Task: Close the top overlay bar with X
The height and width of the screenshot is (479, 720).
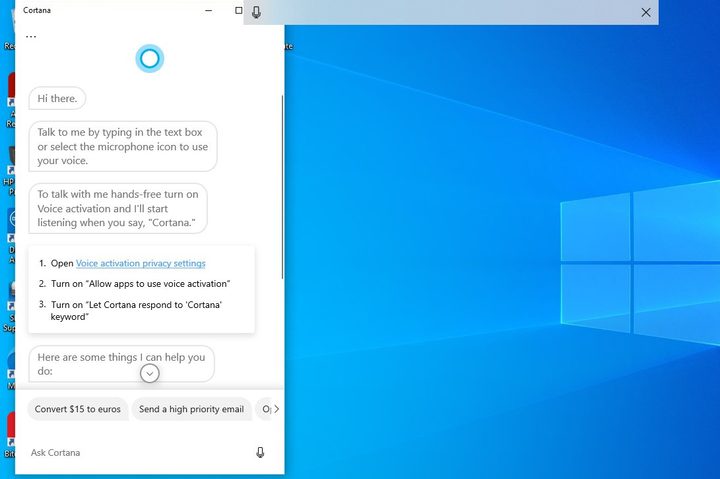Action: (x=646, y=12)
